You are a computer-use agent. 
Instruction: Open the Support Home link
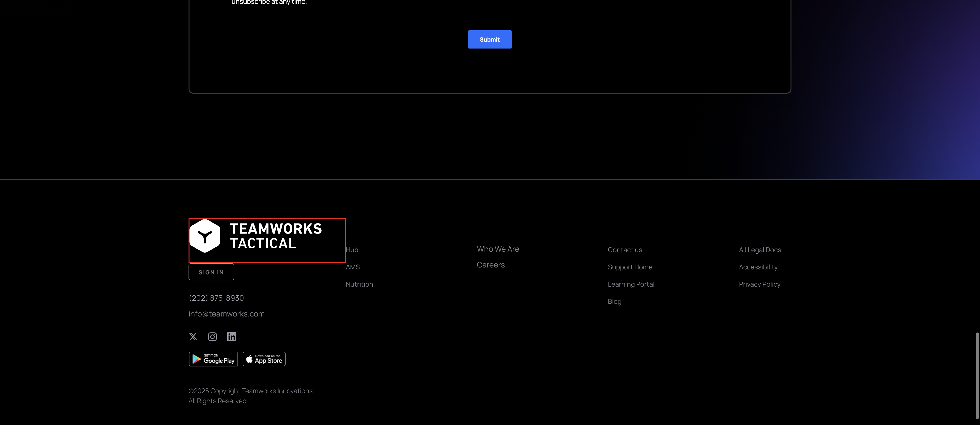pyautogui.click(x=630, y=267)
